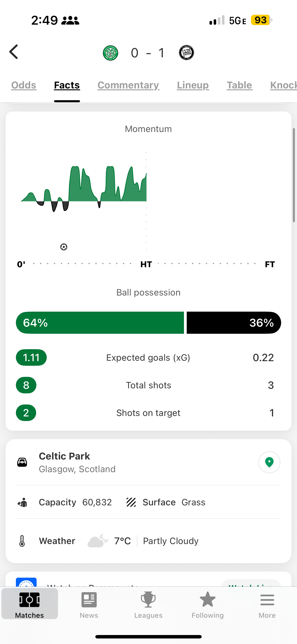Image resolution: width=297 pixels, height=644 pixels.
Task: Tap the 36% possession bar
Action: point(233,323)
